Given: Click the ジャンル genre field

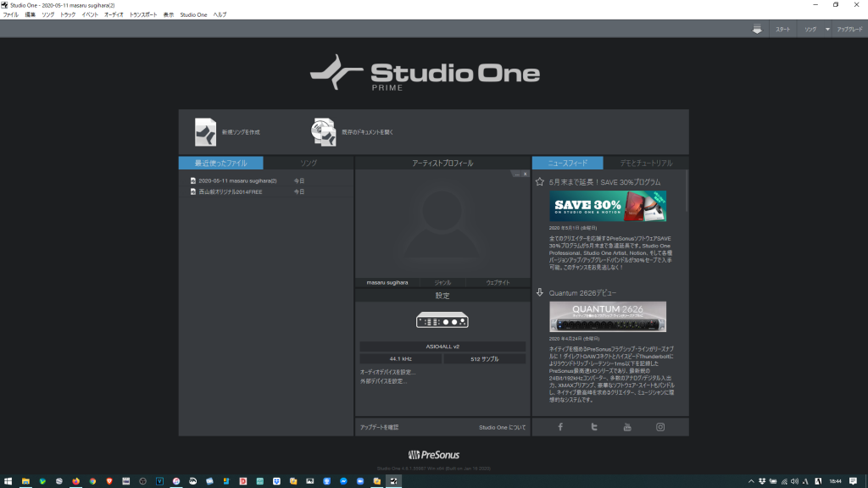Looking at the screenshot, I should (x=442, y=283).
